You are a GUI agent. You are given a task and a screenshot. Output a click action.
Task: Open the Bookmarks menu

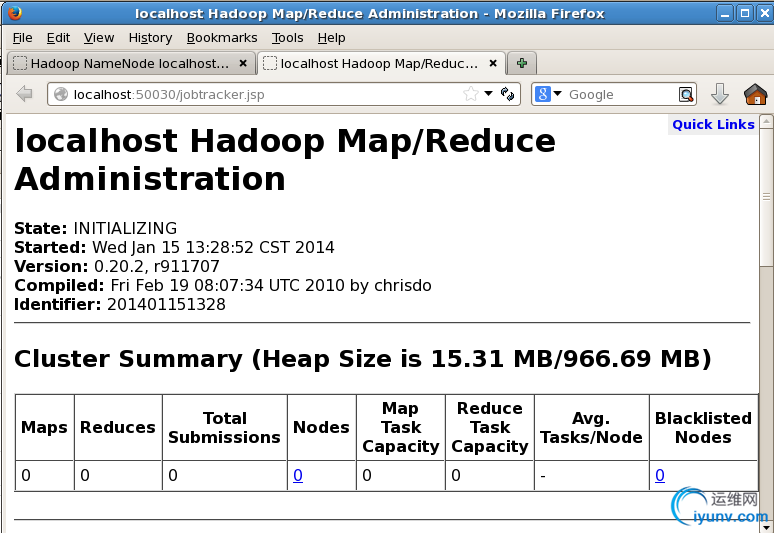click(222, 38)
